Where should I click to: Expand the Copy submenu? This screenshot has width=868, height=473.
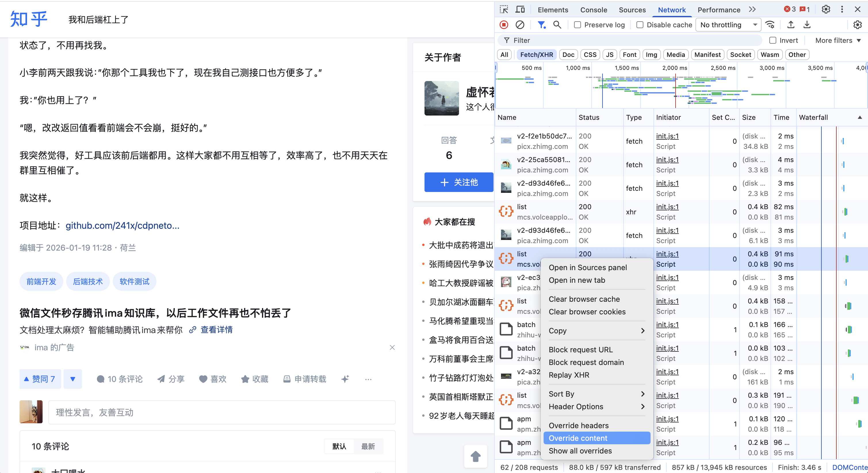(596, 330)
